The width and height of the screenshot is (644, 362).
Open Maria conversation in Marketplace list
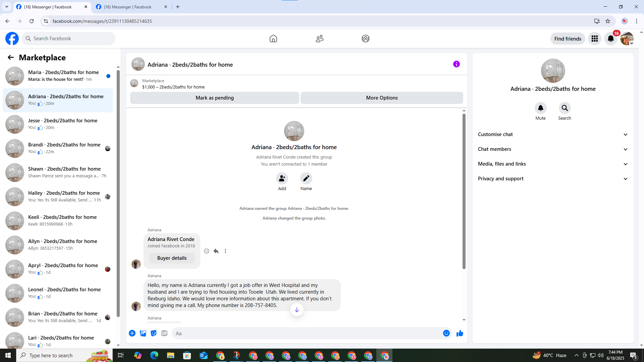(58, 76)
